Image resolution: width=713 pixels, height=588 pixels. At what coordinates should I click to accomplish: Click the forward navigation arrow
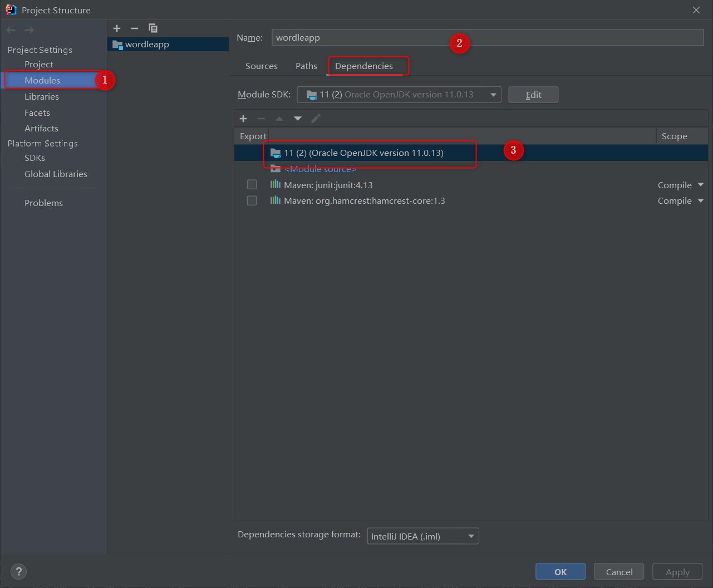[x=29, y=30]
